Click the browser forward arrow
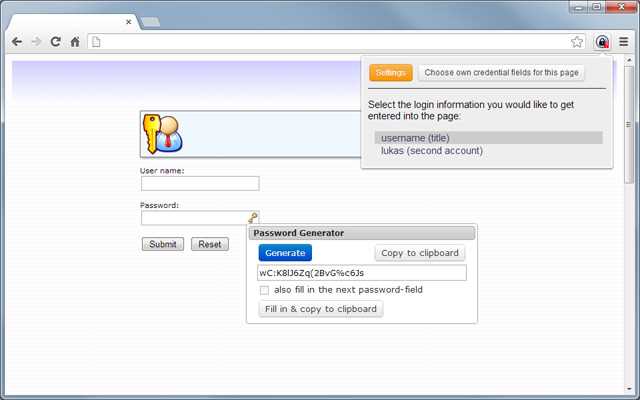The width and height of the screenshot is (640, 400). pos(36,42)
